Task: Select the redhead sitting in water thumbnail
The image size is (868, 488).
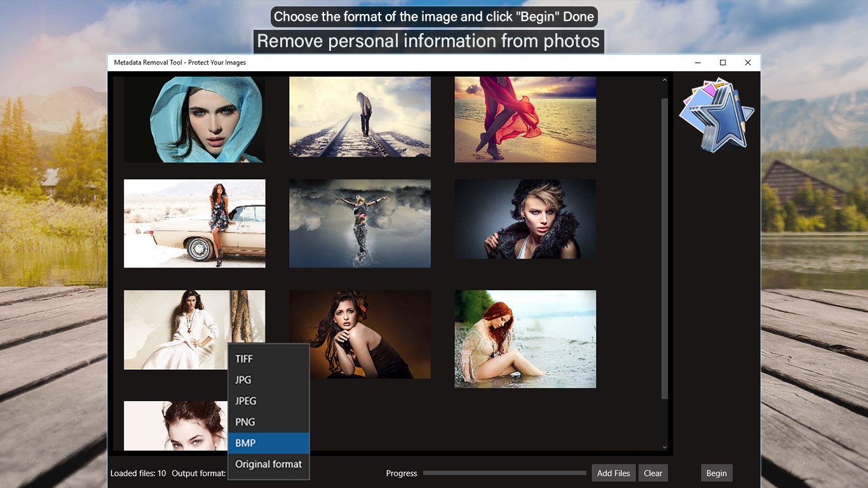Action: [526, 339]
